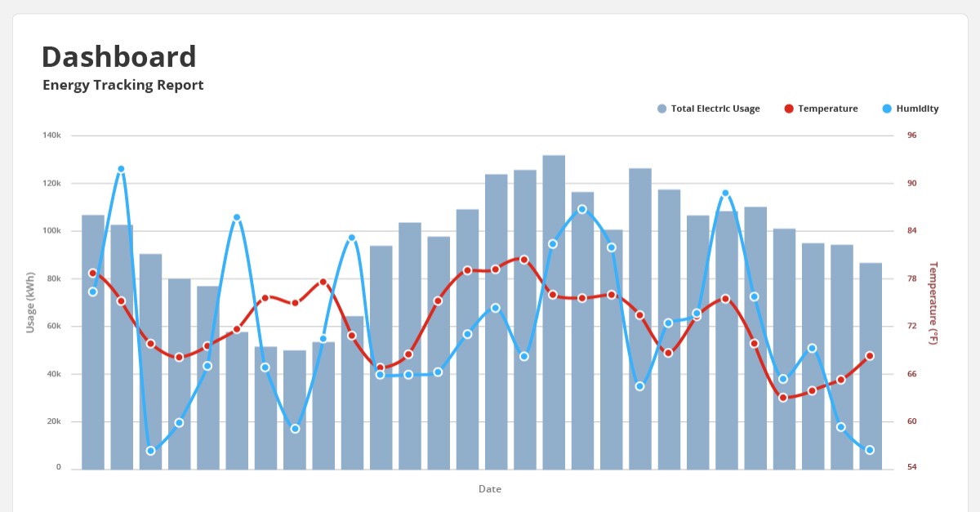
Task: Click the Dashboard title heading
Action: click(119, 56)
